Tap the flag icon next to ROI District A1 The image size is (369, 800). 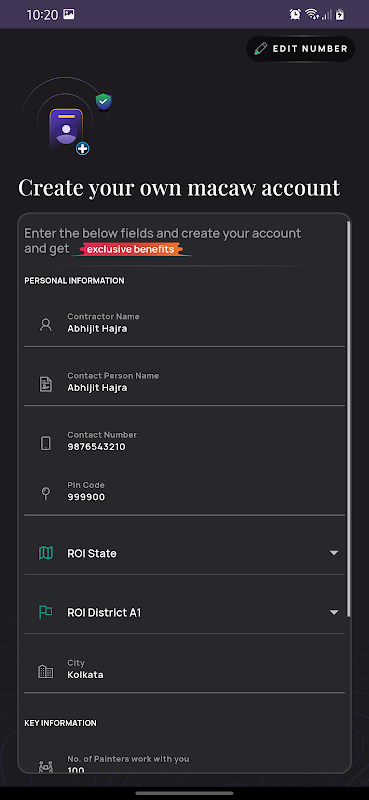click(46, 612)
